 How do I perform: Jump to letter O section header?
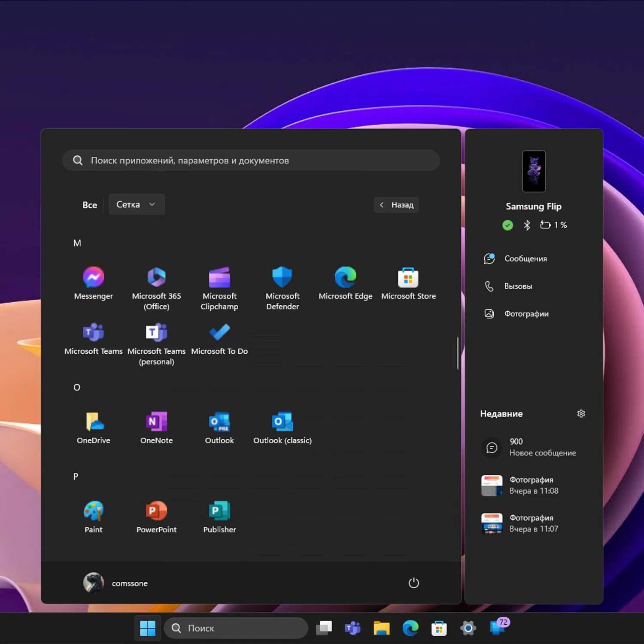tap(76, 387)
